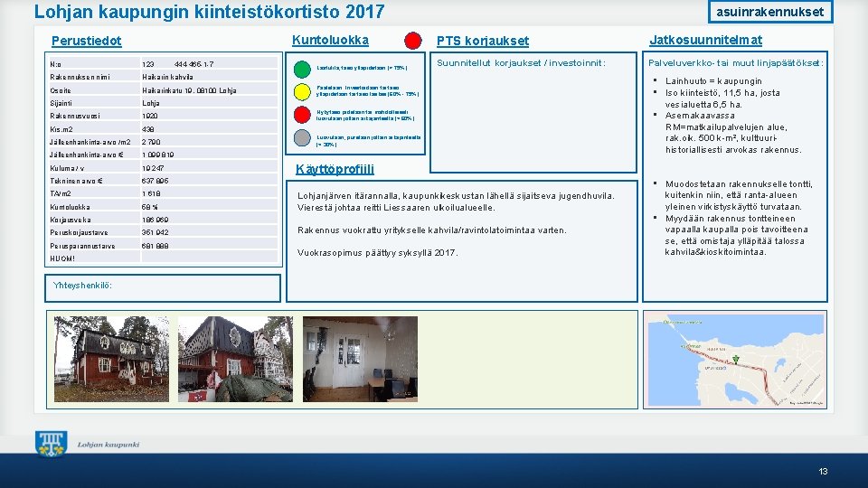Click the 'HUOM!' row label
Image resolution: width=868 pixels, height=488 pixels.
tap(62, 258)
